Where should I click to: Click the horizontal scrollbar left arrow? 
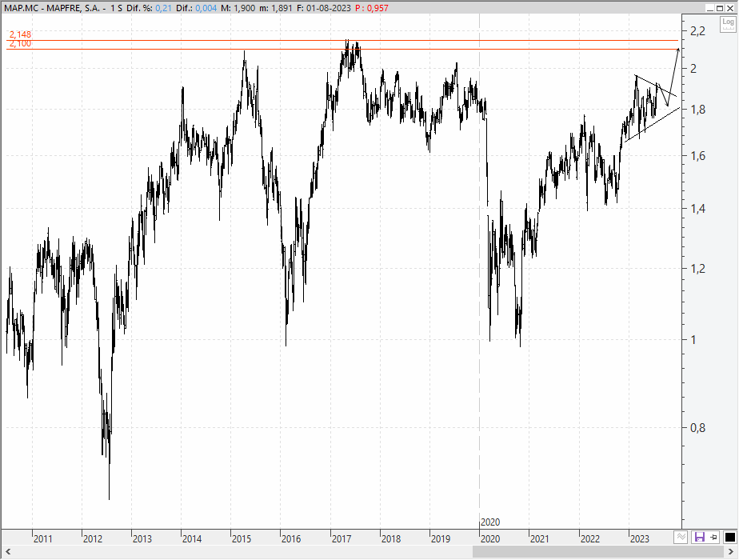[7, 551]
